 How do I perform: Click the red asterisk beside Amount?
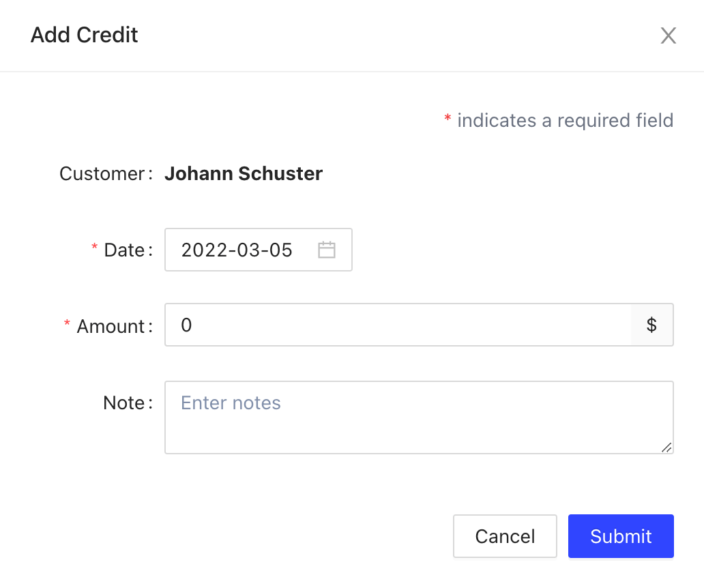(68, 325)
